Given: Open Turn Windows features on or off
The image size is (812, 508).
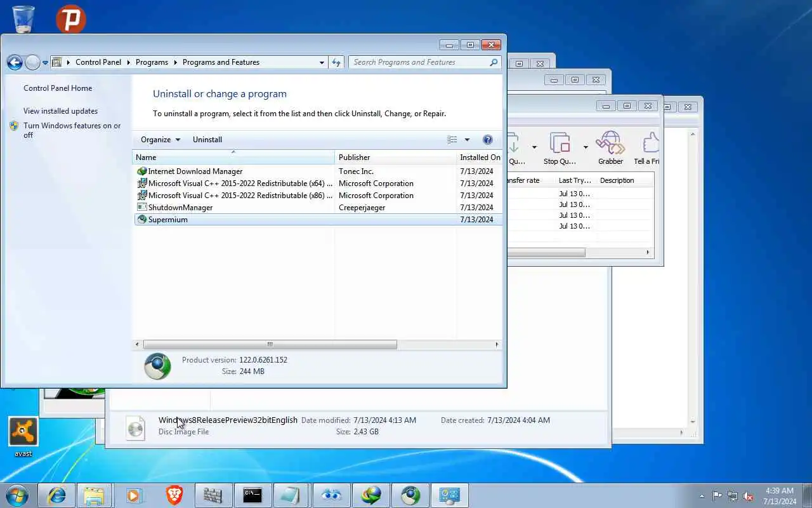Looking at the screenshot, I should coord(72,130).
